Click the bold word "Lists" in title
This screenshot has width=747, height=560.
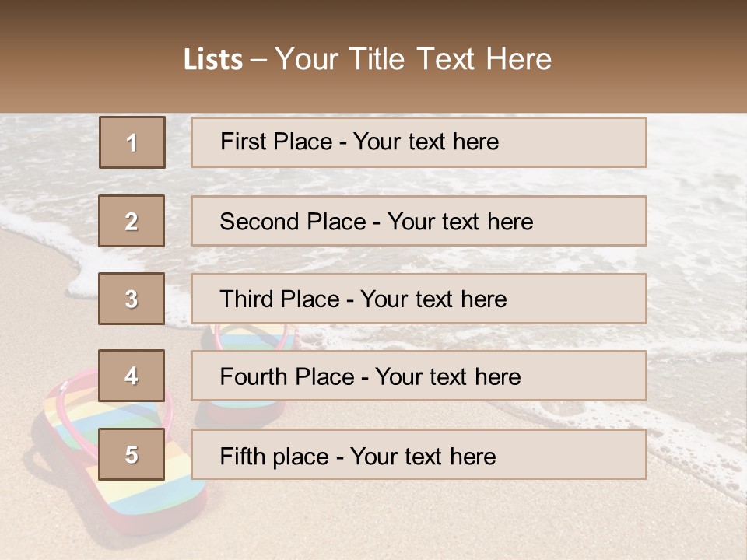213,59
